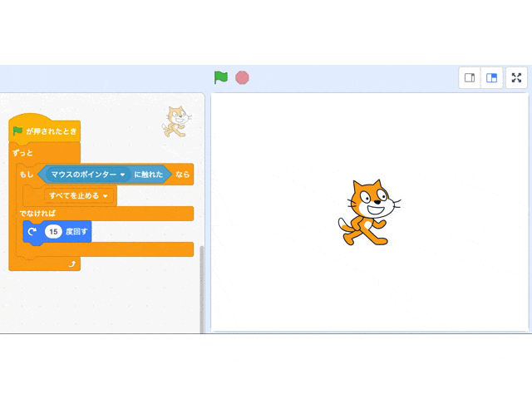The image size is (532, 399).
Task: Click the cat sprite on the stage
Action: [369, 213]
